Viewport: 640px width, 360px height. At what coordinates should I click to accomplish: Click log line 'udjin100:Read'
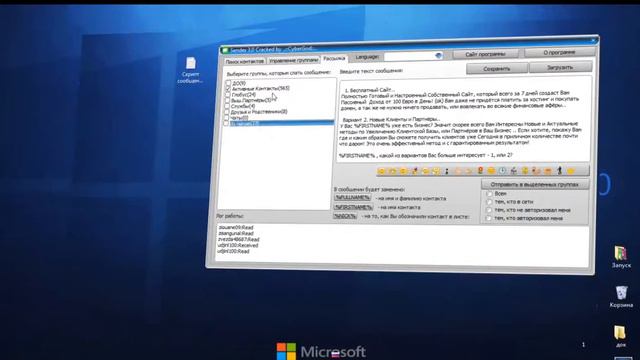pyautogui.click(x=233, y=251)
